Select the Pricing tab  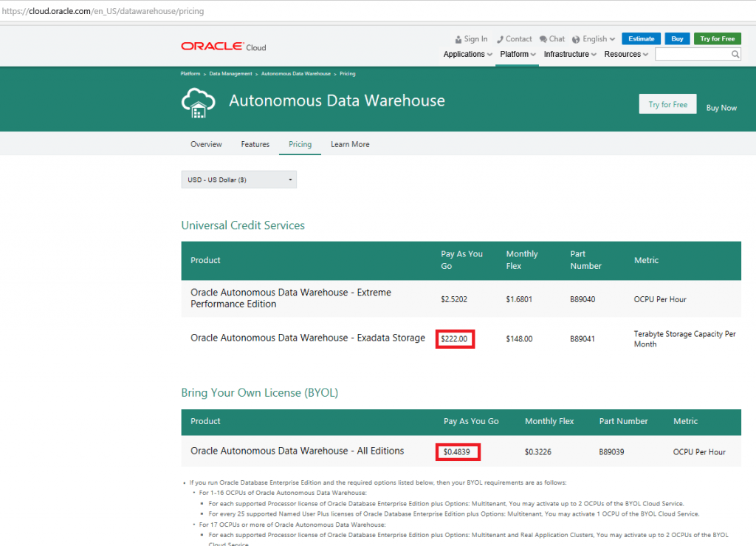coord(300,144)
